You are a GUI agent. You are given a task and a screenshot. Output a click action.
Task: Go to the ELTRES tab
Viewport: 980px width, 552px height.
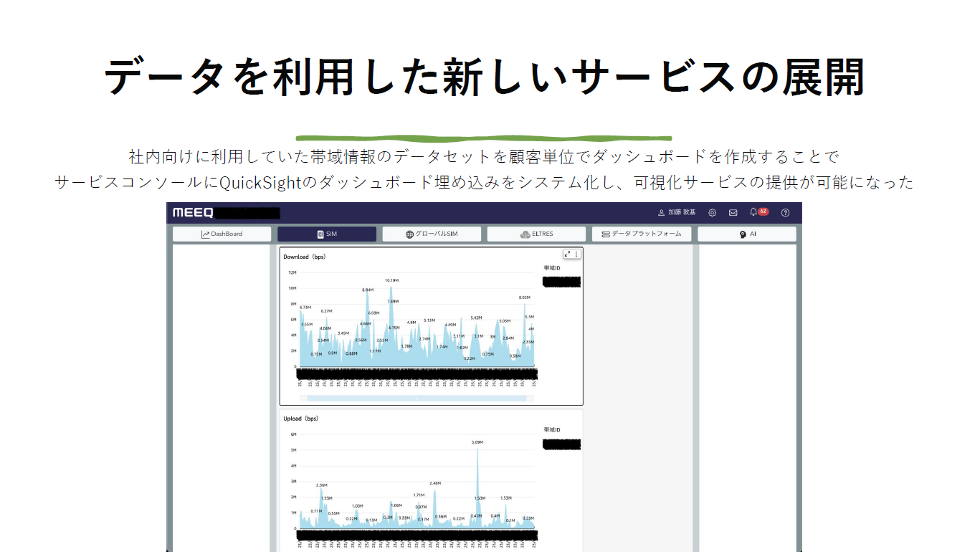coord(536,234)
